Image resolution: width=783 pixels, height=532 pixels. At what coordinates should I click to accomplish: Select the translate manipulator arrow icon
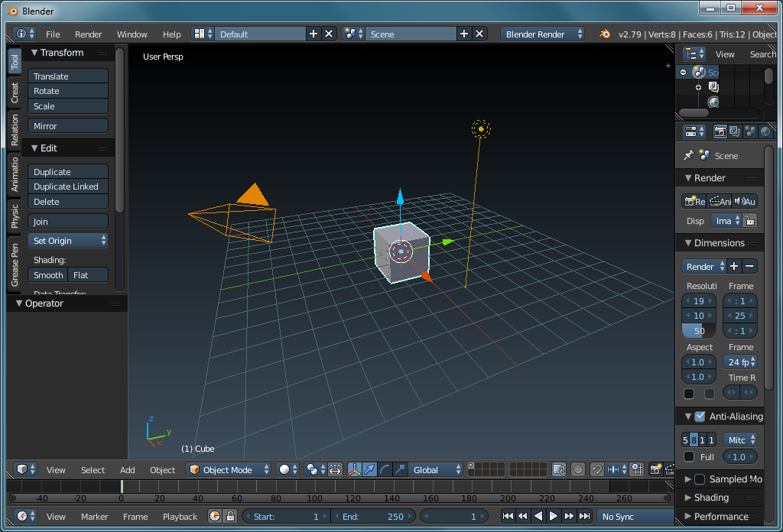(x=370, y=469)
